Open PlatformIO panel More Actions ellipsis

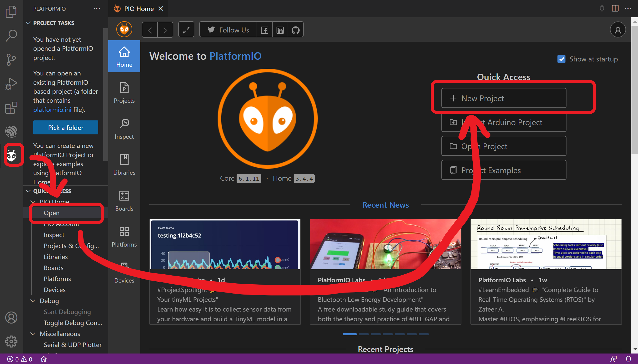pyautogui.click(x=97, y=8)
